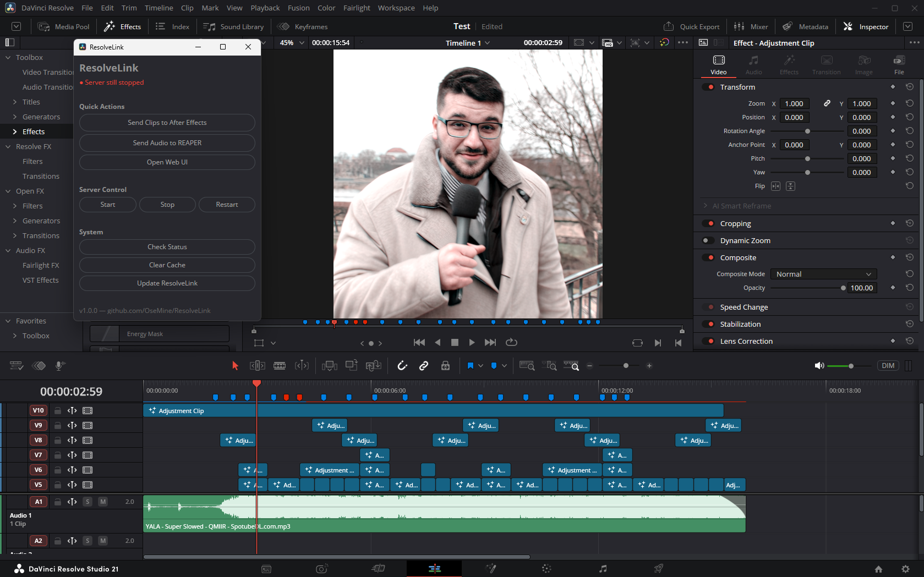Enable the Dynamic Zoom toggle
Screen dimensions: 924x577
709,240
